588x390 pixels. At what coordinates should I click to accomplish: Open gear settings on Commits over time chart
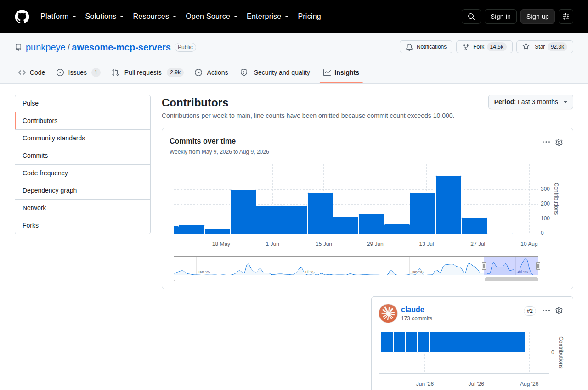[559, 142]
